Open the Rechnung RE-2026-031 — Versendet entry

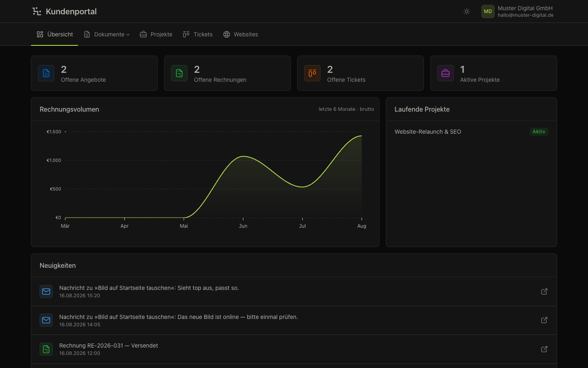(x=109, y=346)
